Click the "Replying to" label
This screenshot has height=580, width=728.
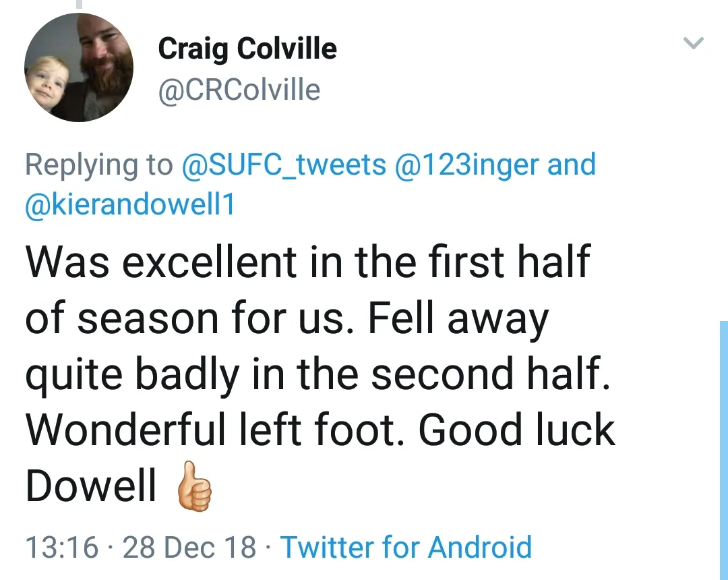[98, 165]
